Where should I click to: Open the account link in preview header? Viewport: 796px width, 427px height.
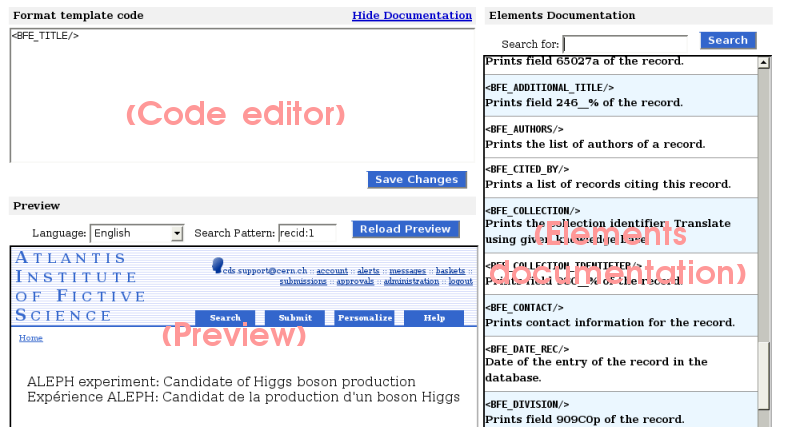pyautogui.click(x=332, y=271)
